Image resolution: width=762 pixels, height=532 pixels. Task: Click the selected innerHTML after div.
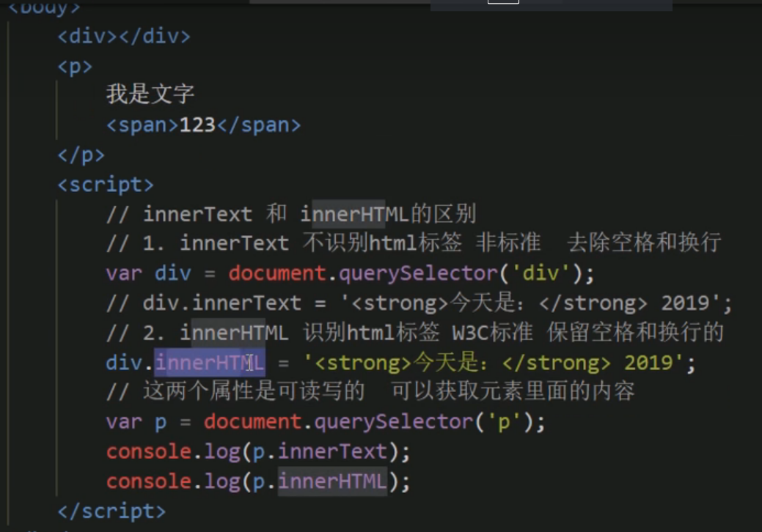coord(210,363)
